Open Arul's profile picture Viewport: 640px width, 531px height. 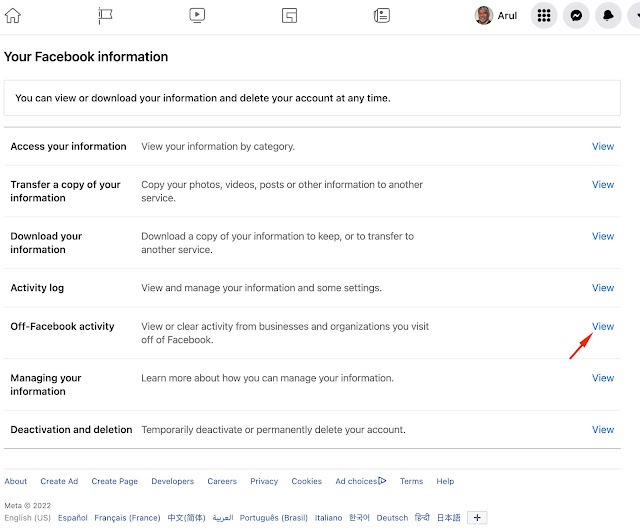483,16
